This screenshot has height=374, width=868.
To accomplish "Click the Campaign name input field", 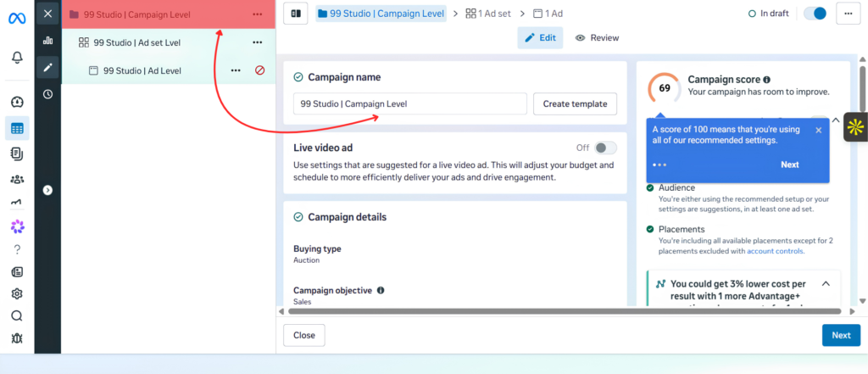I will click(410, 103).
